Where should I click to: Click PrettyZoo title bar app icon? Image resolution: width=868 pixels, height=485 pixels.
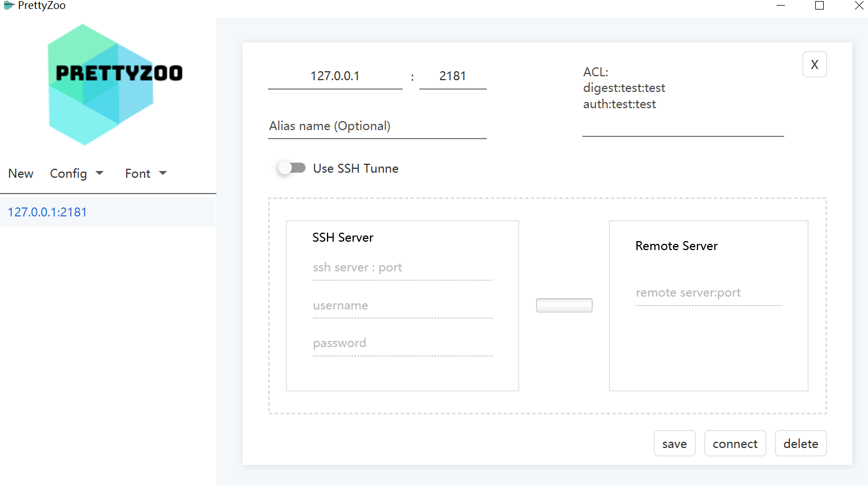(8, 6)
